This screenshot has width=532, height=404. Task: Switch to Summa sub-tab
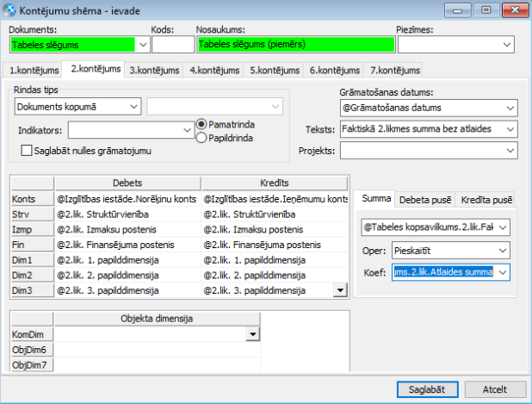[x=376, y=199]
